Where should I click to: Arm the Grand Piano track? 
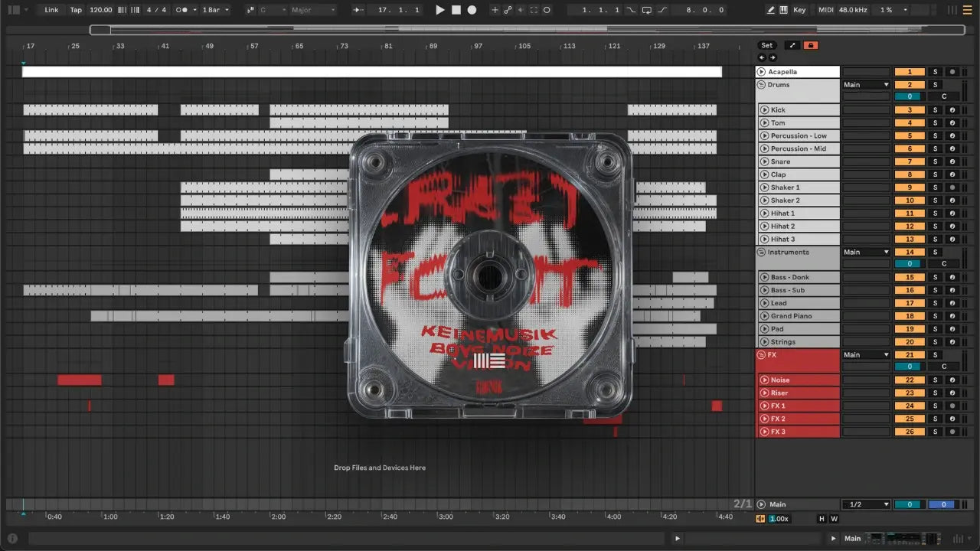coord(952,316)
